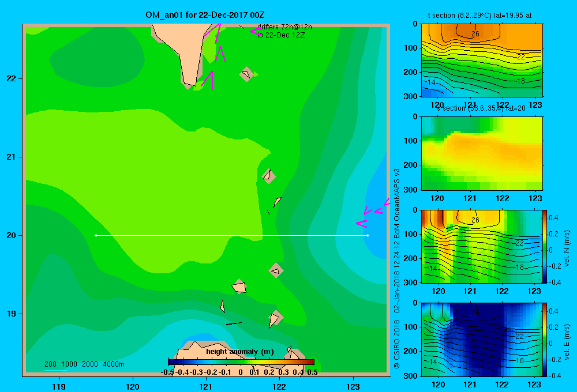577x392 pixels.
Task: Click the 0.4 top tick of vel. N colorbar
Action: tap(553, 218)
